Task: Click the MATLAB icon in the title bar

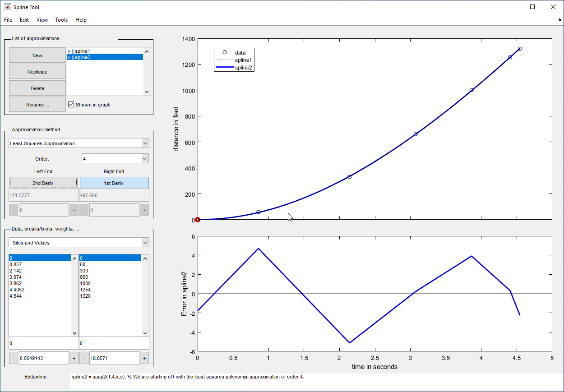Action: click(8, 7)
